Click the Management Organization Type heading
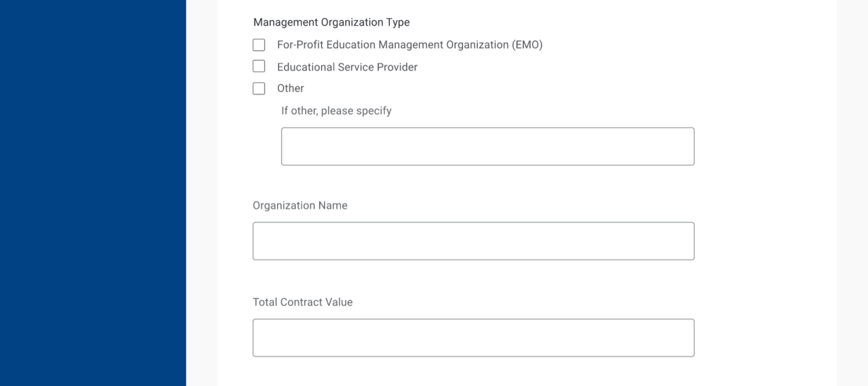 pyautogui.click(x=331, y=22)
